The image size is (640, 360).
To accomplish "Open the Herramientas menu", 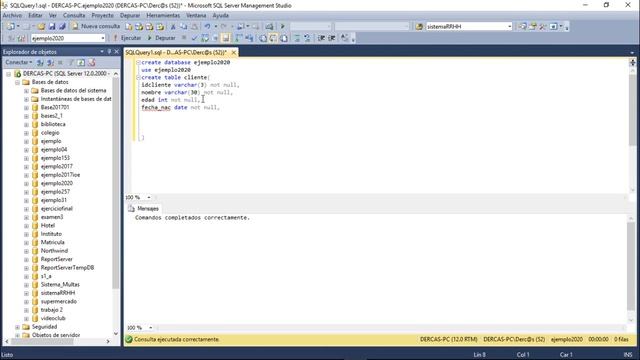I will point(163,16).
